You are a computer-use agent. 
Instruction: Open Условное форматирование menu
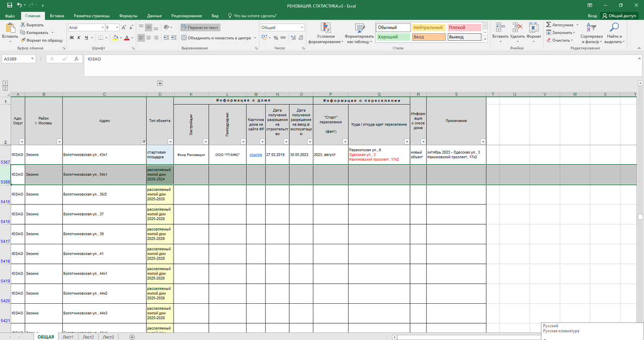pos(326,33)
